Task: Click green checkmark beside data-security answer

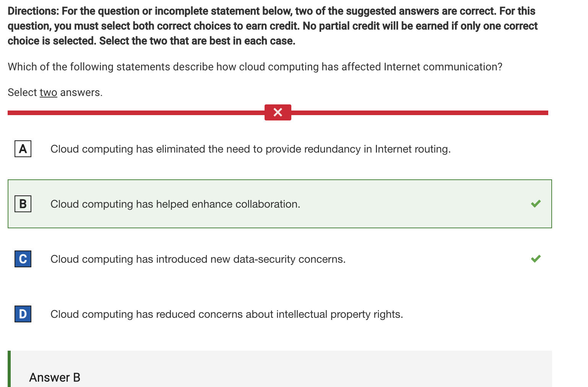Action: click(x=536, y=259)
